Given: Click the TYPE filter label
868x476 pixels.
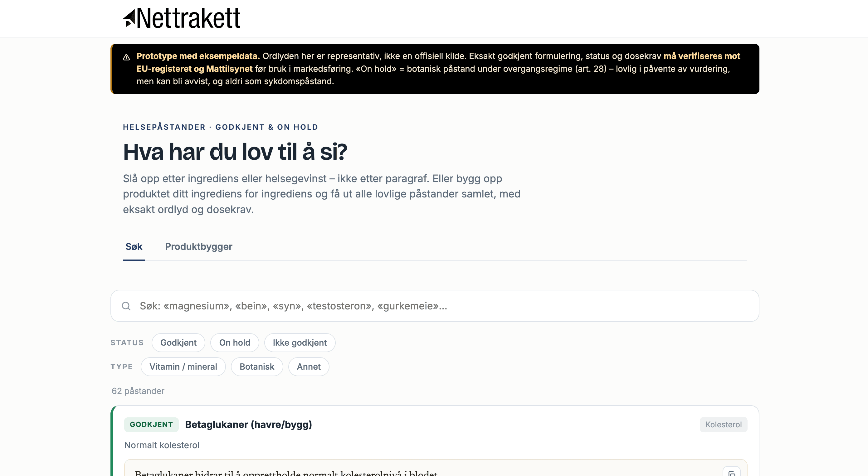Looking at the screenshot, I should coord(122,367).
